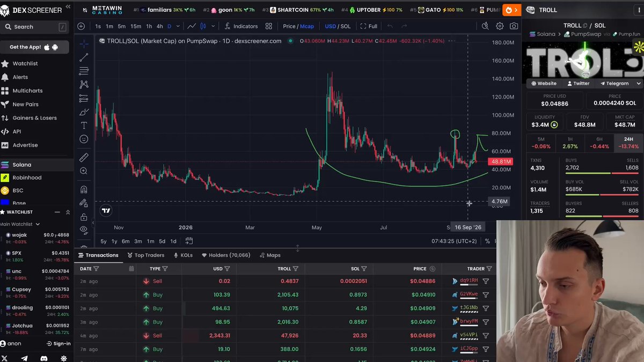Toggle magnet mode for drawings
The height and width of the screenshot is (362, 644).
coord(84,189)
